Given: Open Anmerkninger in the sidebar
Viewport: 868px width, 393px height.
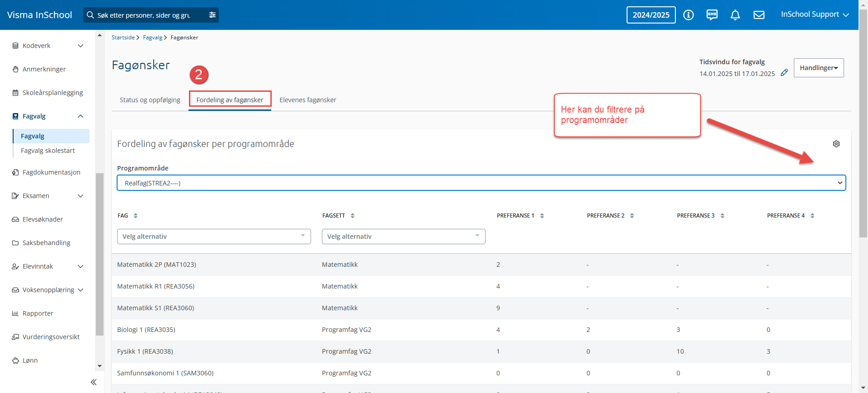Looking at the screenshot, I should [44, 69].
